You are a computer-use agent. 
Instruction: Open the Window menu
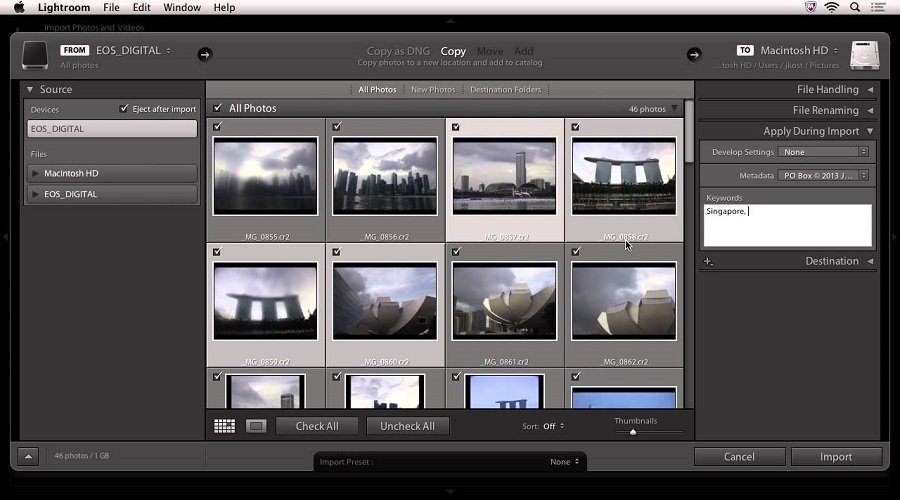click(182, 7)
